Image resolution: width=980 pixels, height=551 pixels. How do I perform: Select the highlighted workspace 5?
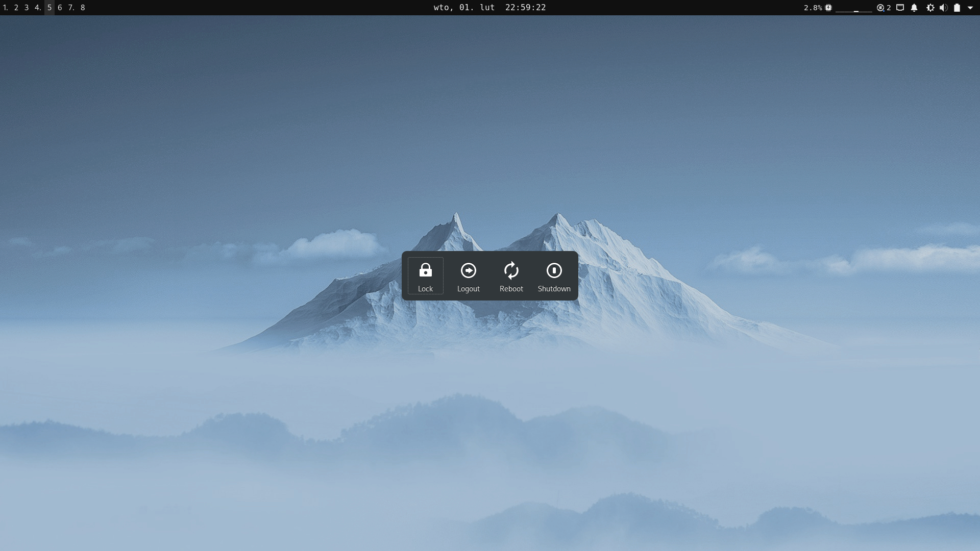point(50,8)
